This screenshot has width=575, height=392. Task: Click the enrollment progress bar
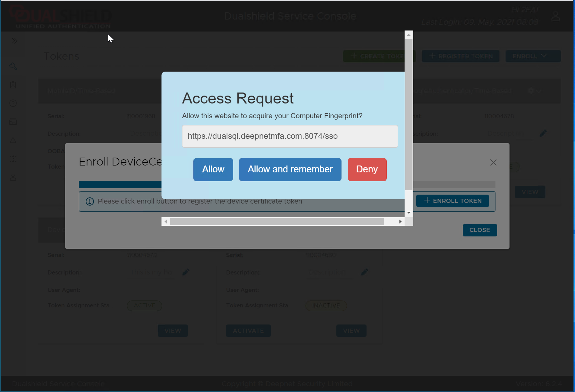287,184
